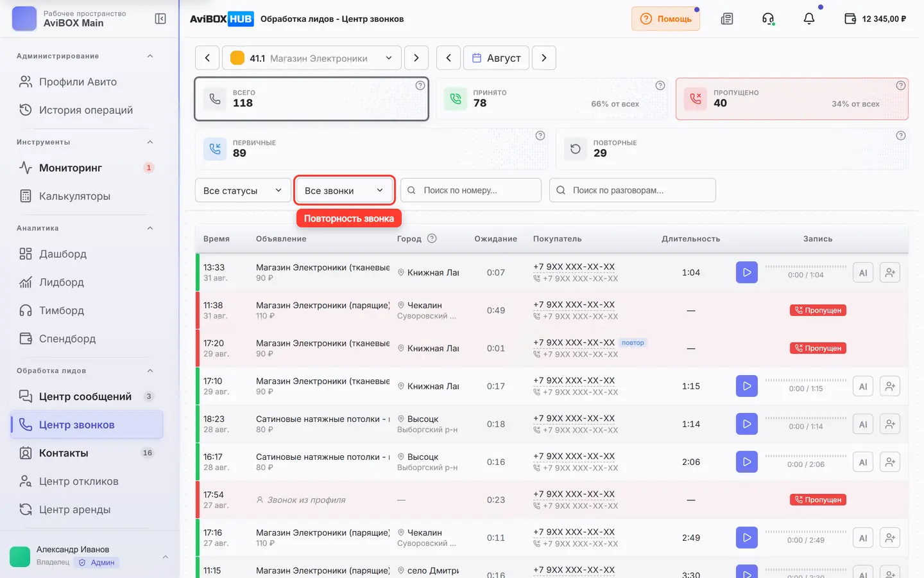
Task: Go to next month after Август
Action: click(544, 58)
